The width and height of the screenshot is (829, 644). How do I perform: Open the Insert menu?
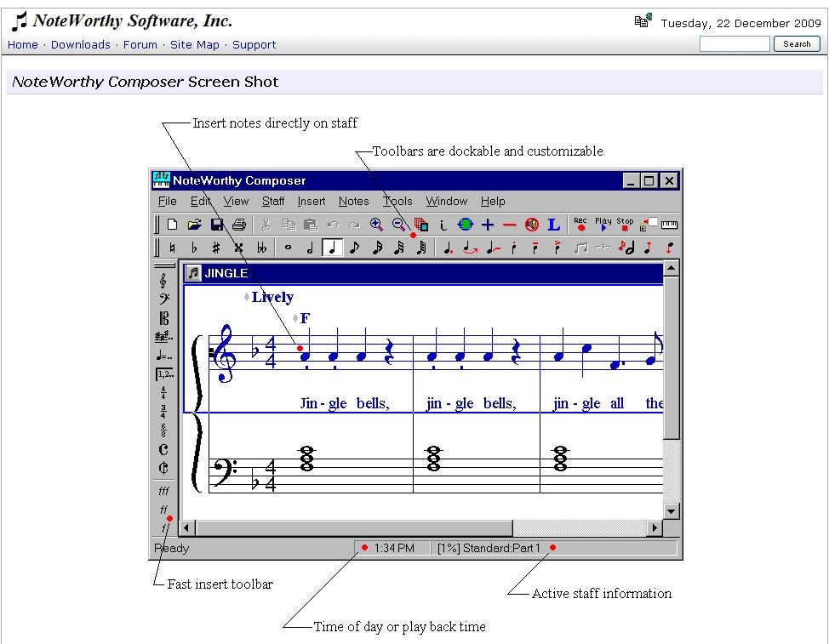[311, 202]
